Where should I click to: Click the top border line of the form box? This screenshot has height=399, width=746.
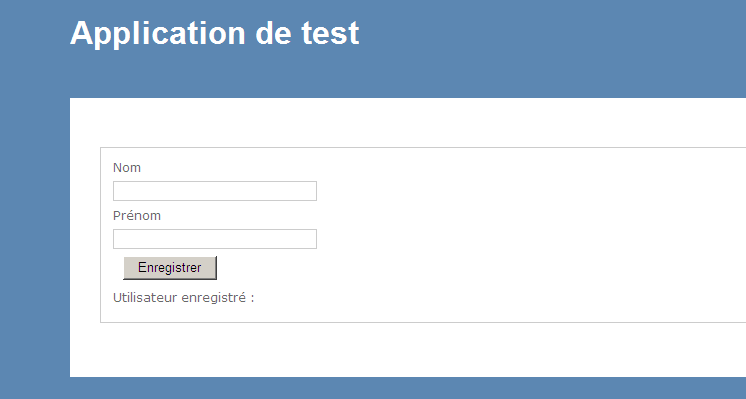click(423, 147)
